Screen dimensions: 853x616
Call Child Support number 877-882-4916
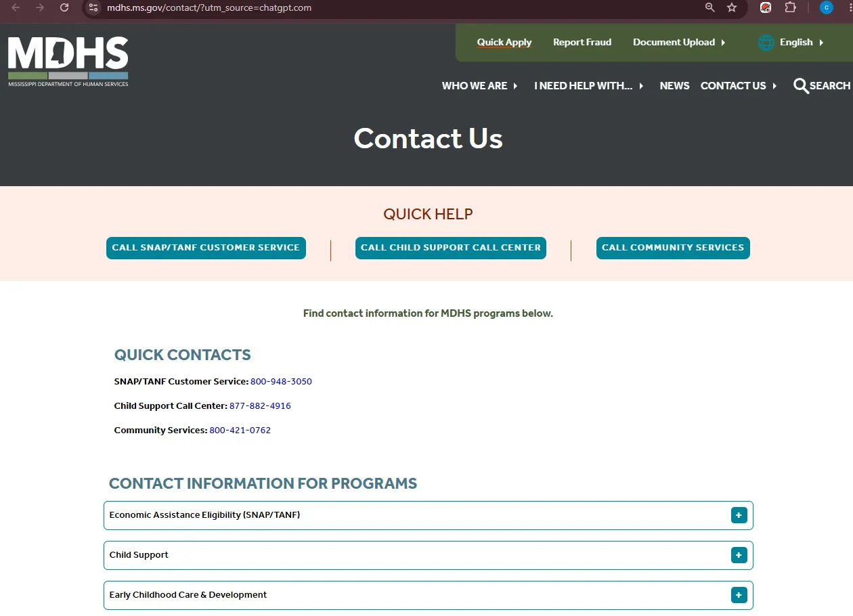pos(260,406)
